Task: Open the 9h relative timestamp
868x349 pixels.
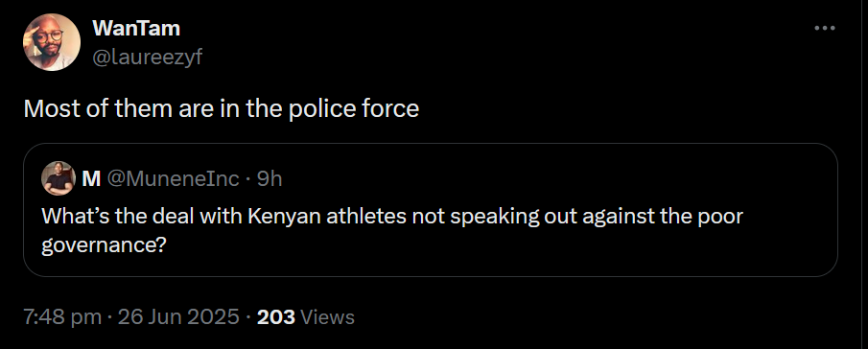Action: coord(270,178)
